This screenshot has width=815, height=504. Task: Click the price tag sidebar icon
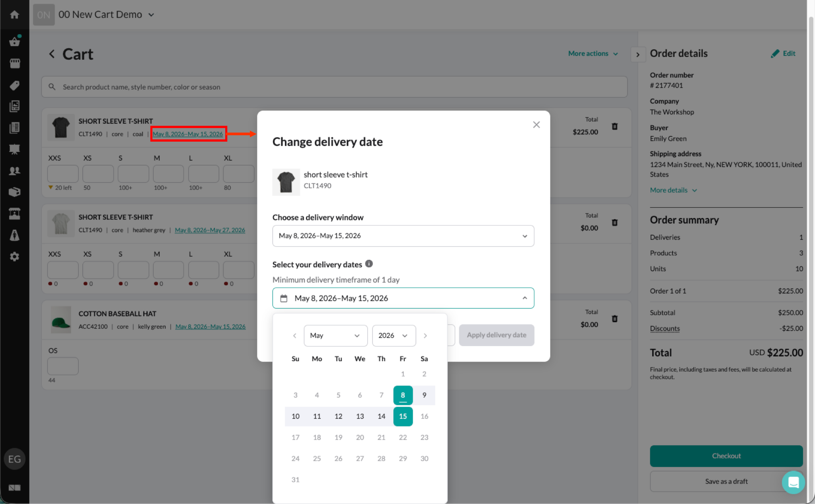(14, 85)
